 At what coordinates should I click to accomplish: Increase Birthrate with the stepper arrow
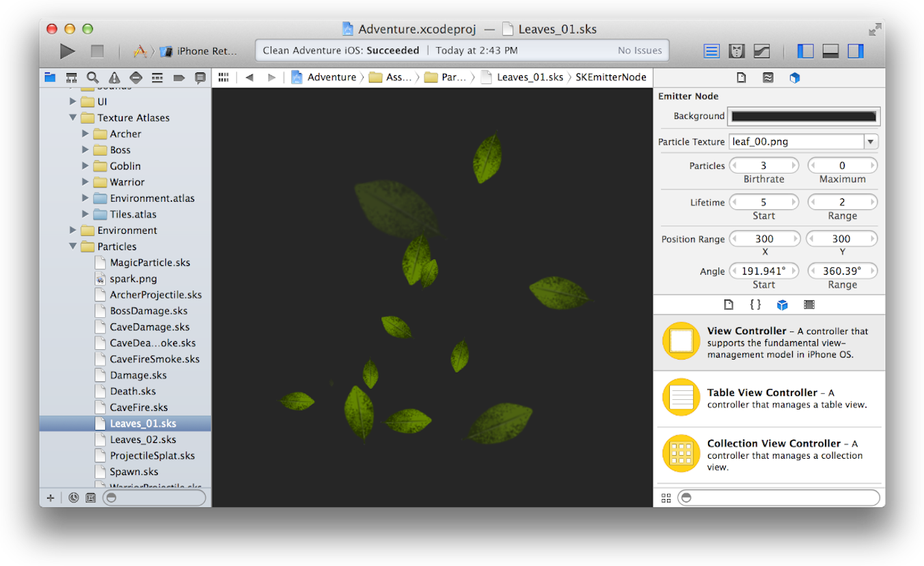(x=794, y=165)
